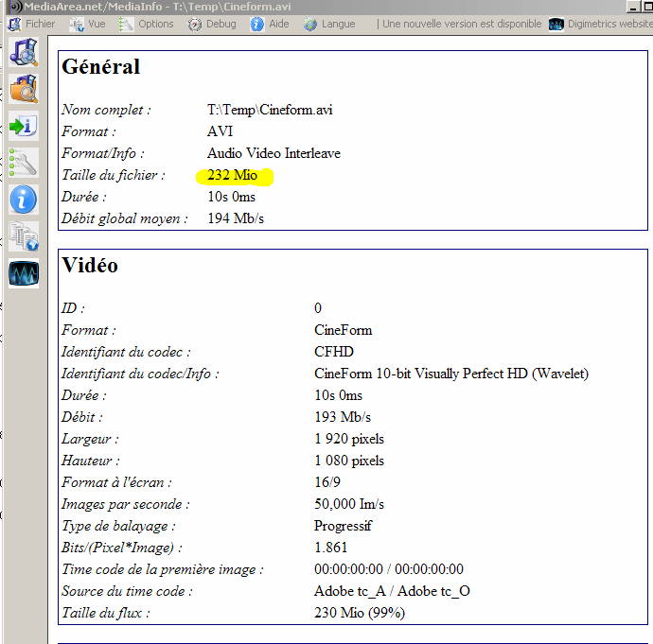Click the 'Débit global moyen :' label
Screen dimensions: 653x644
point(125,218)
